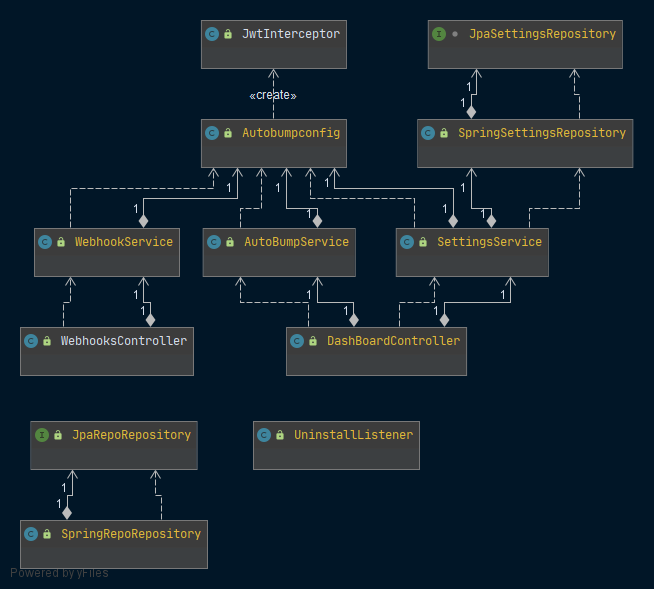This screenshot has height=589, width=654.
Task: Click the lock icon beside AutoBumpService
Action: [x=230, y=242]
